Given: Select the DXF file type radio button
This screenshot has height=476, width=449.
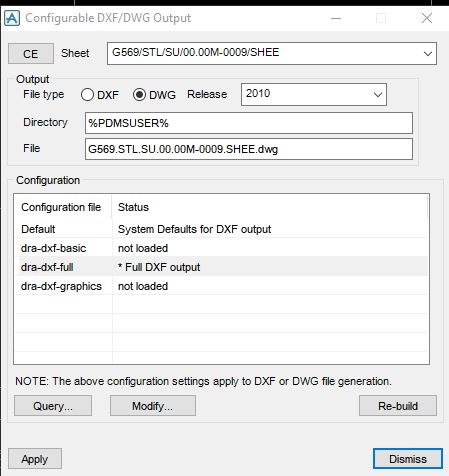Looking at the screenshot, I should [87, 95].
